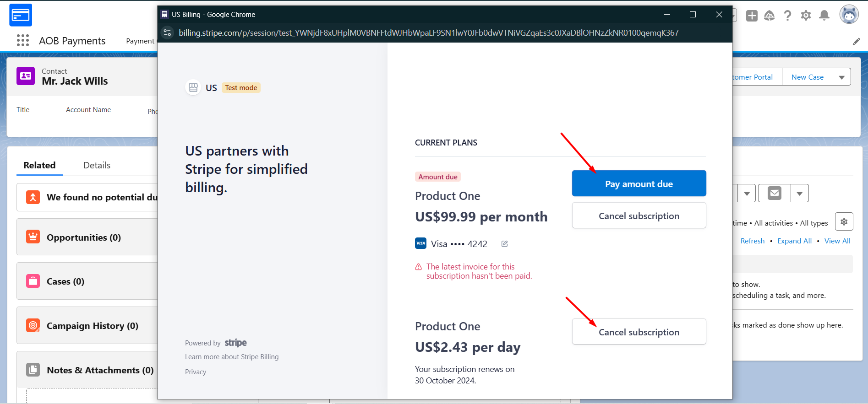868x404 pixels.
Task: Open the Cases (0) related list
Action: pyautogui.click(x=66, y=281)
